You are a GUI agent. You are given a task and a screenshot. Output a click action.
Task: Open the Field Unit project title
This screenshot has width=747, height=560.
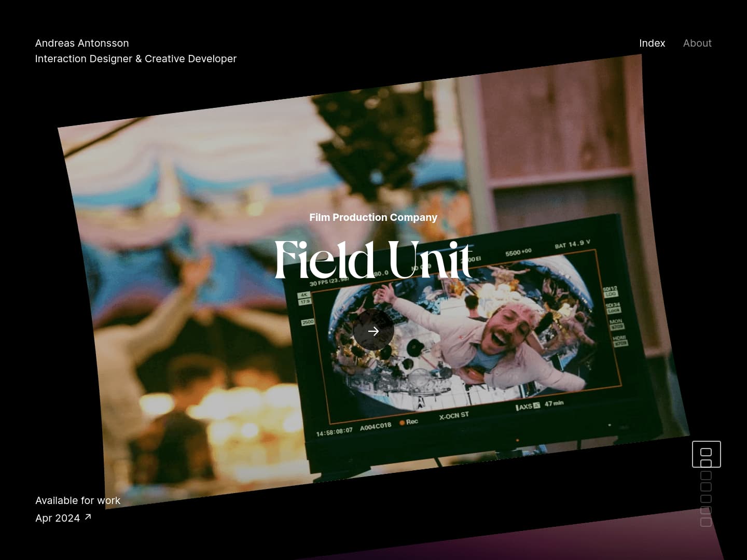pyautogui.click(x=374, y=259)
